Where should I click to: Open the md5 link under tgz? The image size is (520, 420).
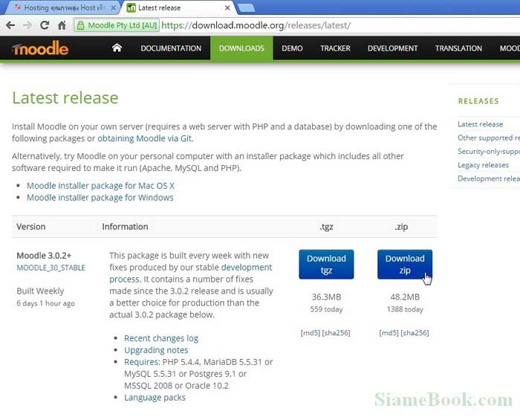coord(311,333)
